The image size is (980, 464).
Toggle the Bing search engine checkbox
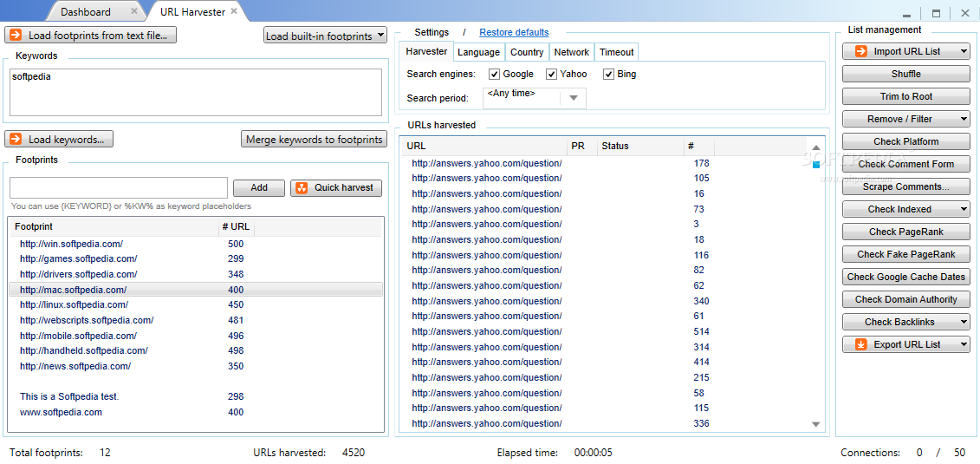click(x=608, y=75)
